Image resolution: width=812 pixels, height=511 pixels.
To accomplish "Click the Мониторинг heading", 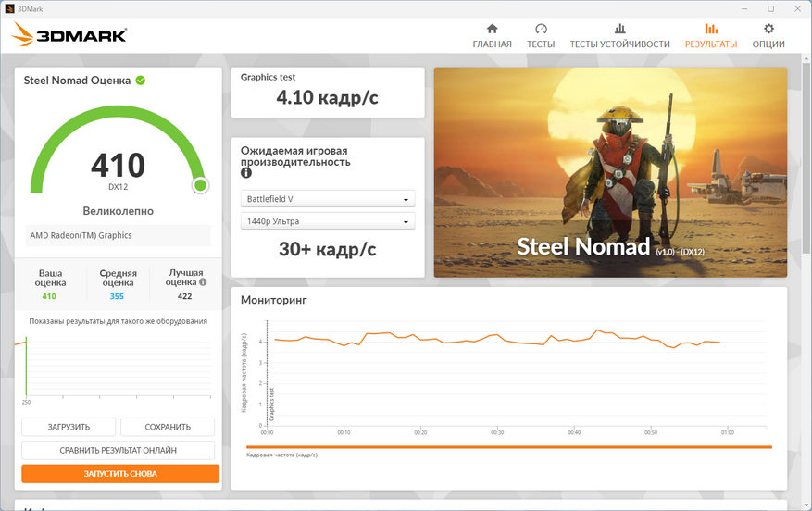I will point(274,300).
